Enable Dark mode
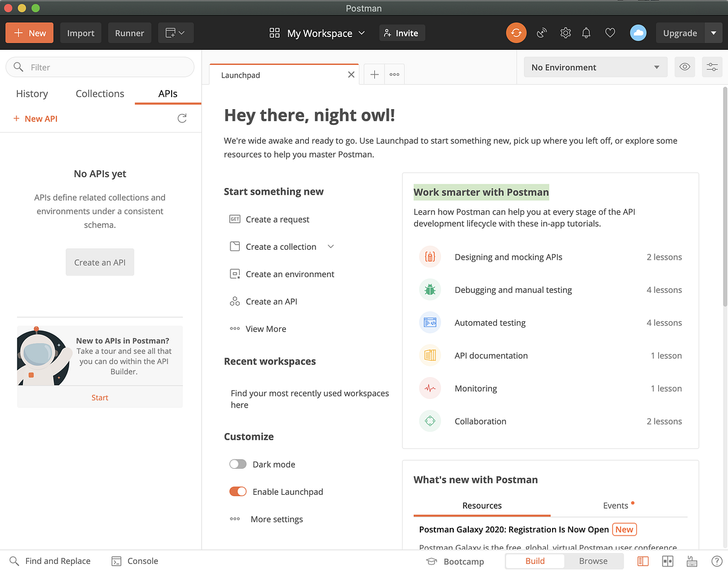This screenshot has height=570, width=728. pyautogui.click(x=238, y=464)
